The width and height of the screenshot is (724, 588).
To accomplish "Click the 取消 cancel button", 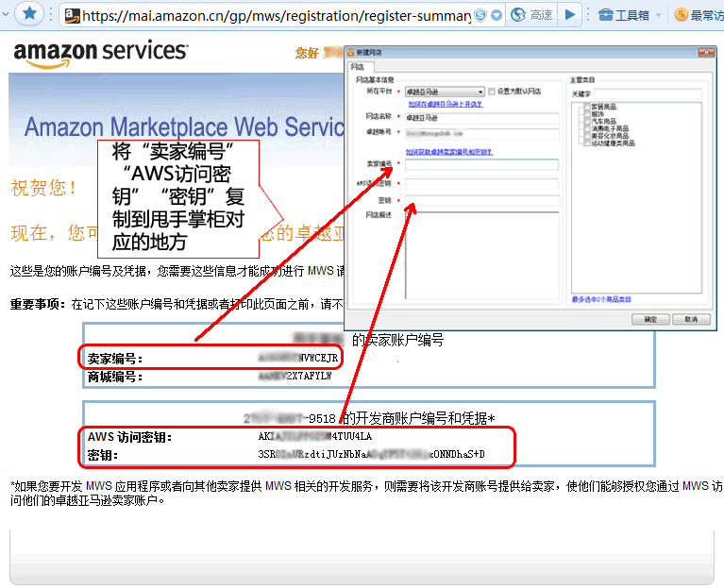I will click(691, 319).
